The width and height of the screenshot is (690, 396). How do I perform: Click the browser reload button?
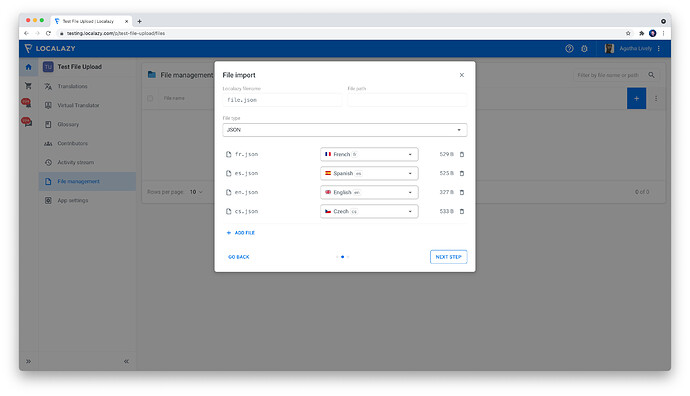pos(48,33)
